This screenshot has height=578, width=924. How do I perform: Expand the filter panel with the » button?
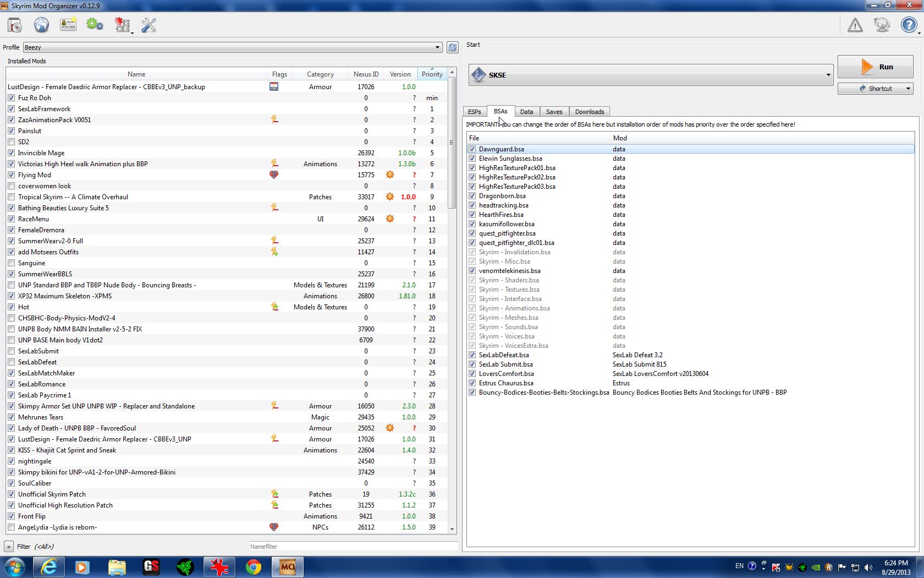pyautogui.click(x=9, y=547)
